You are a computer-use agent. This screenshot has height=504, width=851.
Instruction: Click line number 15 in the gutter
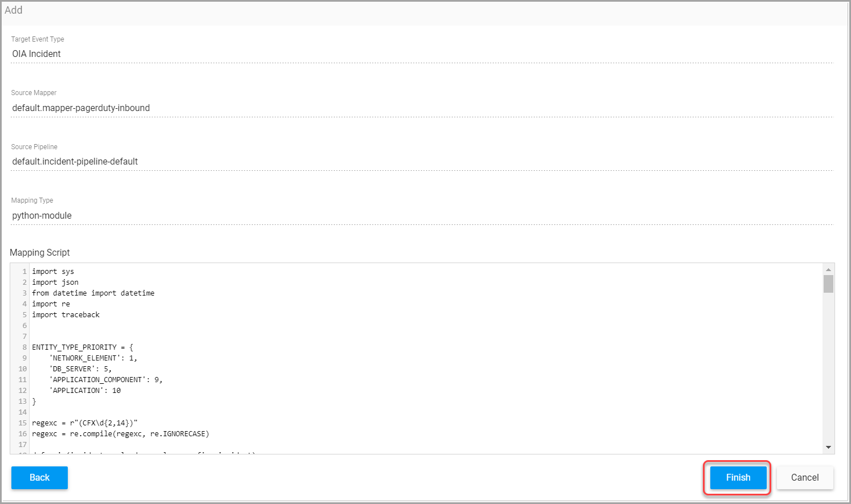pos(23,423)
